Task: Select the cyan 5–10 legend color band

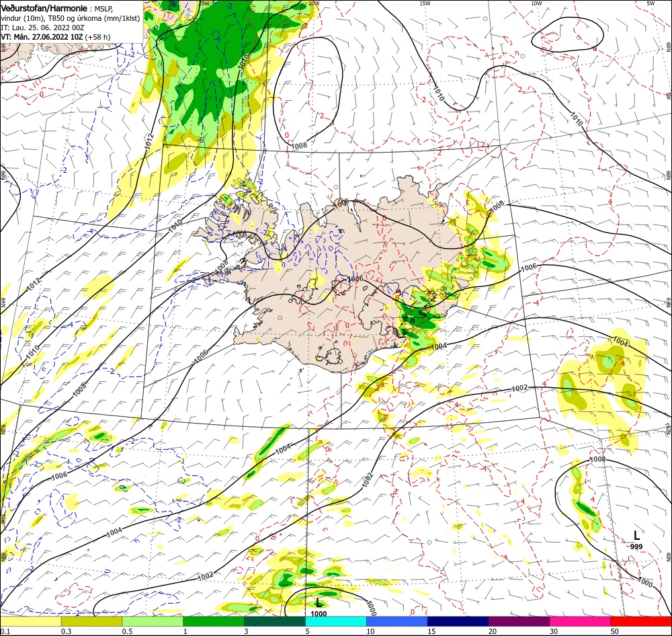Action: tap(336, 621)
